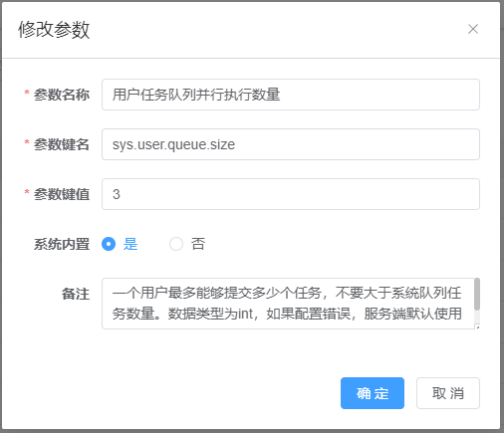Focus the sys.user.queue.size key name field
Viewport: 504px width, 433px height.
pos(291,144)
